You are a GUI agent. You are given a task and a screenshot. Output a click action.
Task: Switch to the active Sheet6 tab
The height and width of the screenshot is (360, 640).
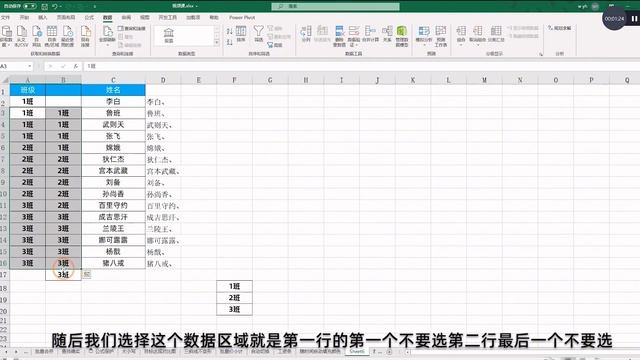coord(357,351)
